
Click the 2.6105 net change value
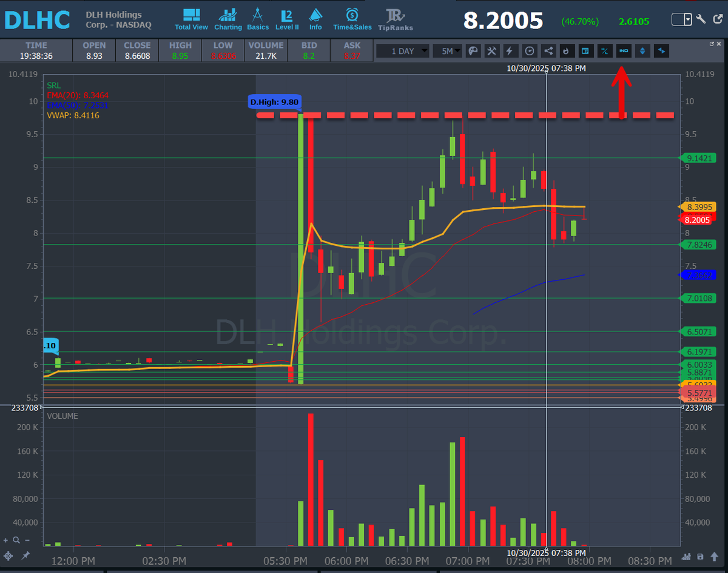pyautogui.click(x=633, y=22)
